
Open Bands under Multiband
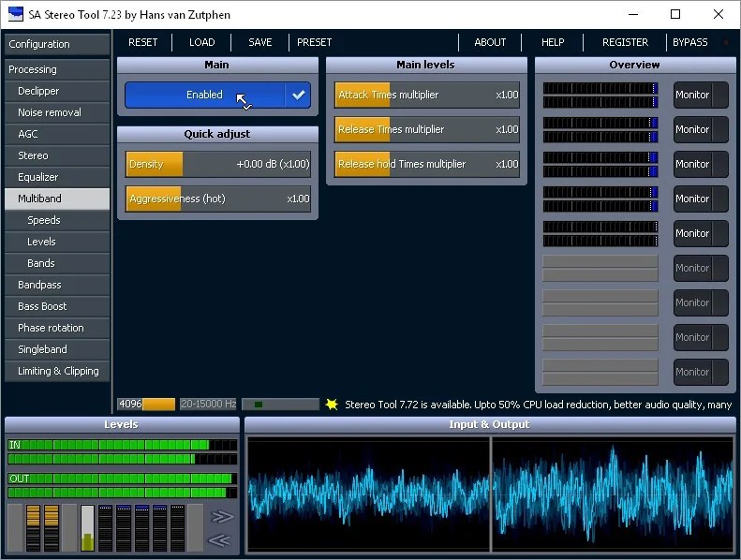tap(57, 263)
